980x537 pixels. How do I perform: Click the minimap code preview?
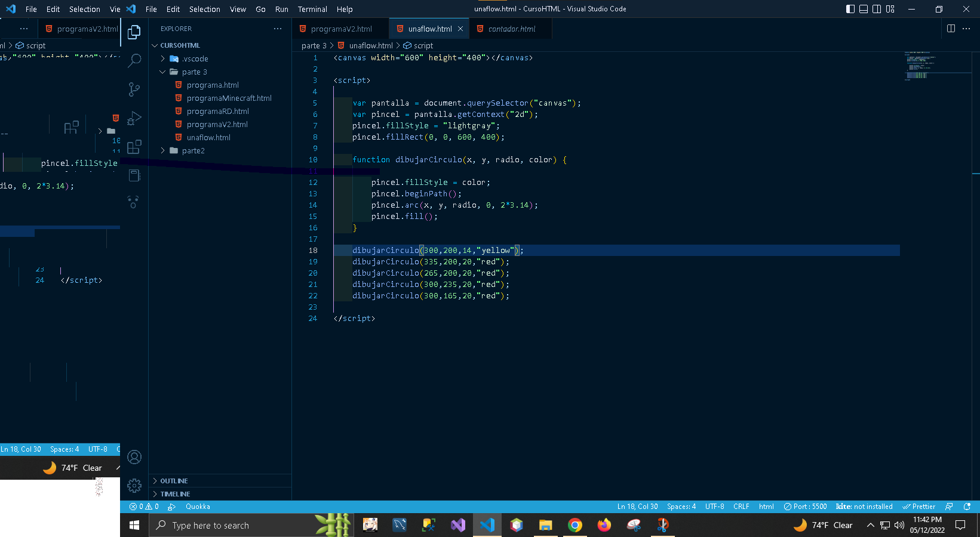(x=920, y=65)
